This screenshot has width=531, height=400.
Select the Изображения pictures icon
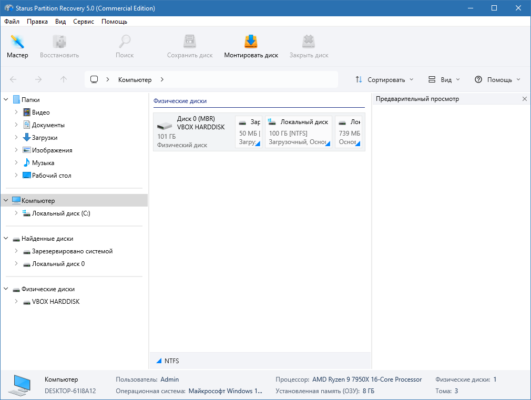(26, 150)
